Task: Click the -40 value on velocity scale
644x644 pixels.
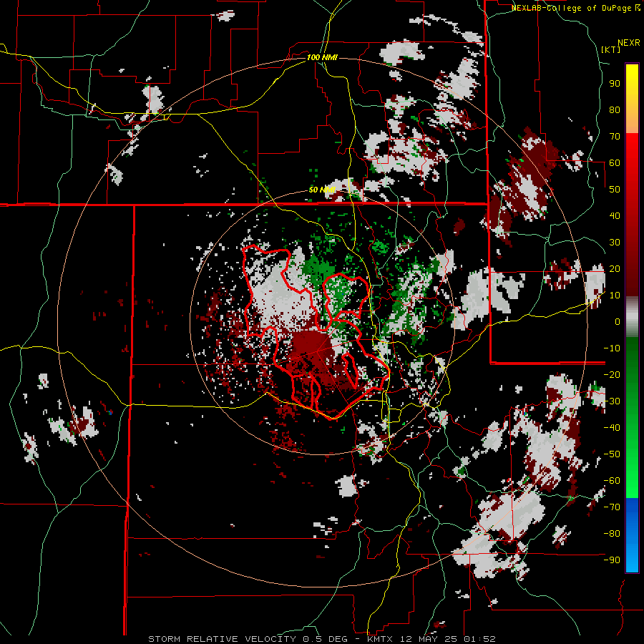Action: click(x=612, y=428)
